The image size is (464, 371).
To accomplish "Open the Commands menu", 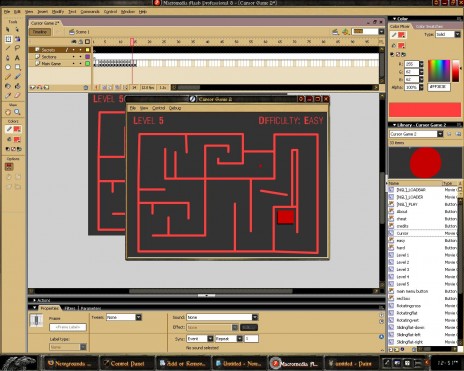I will [x=90, y=12].
